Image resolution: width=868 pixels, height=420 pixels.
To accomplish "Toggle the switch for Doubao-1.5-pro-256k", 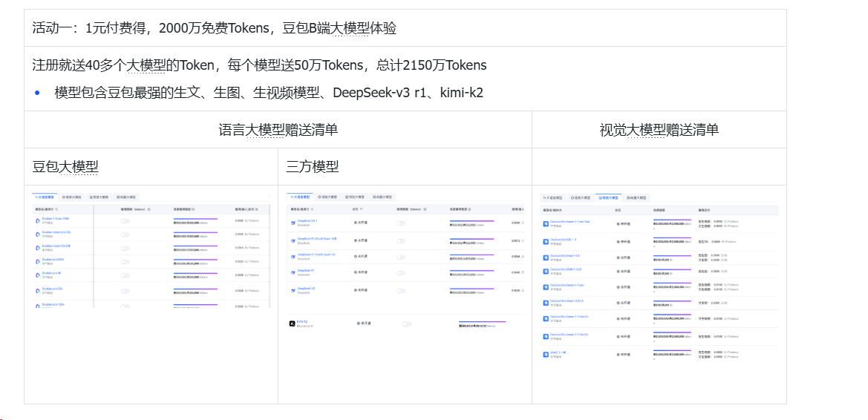I will click(x=125, y=221).
